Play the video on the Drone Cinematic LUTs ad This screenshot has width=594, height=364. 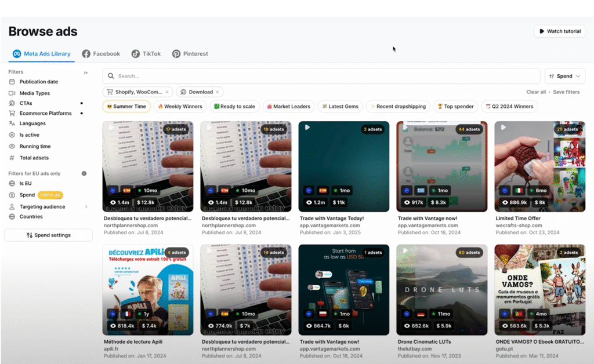(405, 250)
